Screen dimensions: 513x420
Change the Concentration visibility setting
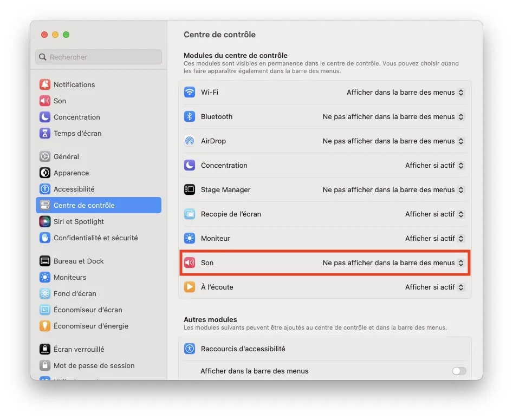(434, 165)
